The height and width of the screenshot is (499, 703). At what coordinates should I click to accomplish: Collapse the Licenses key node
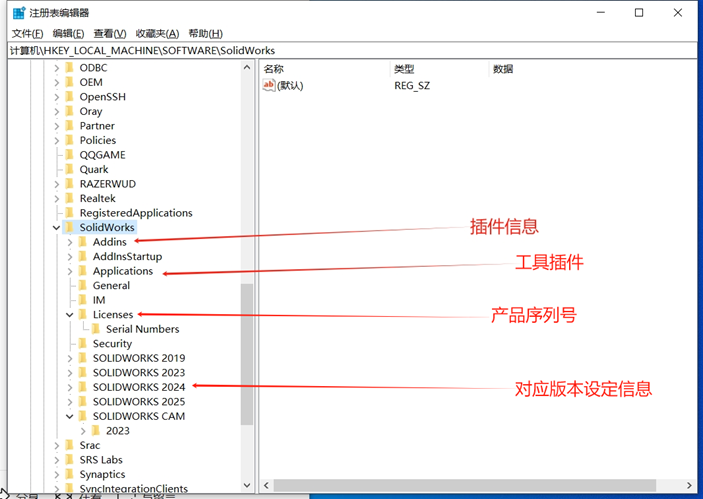click(70, 314)
